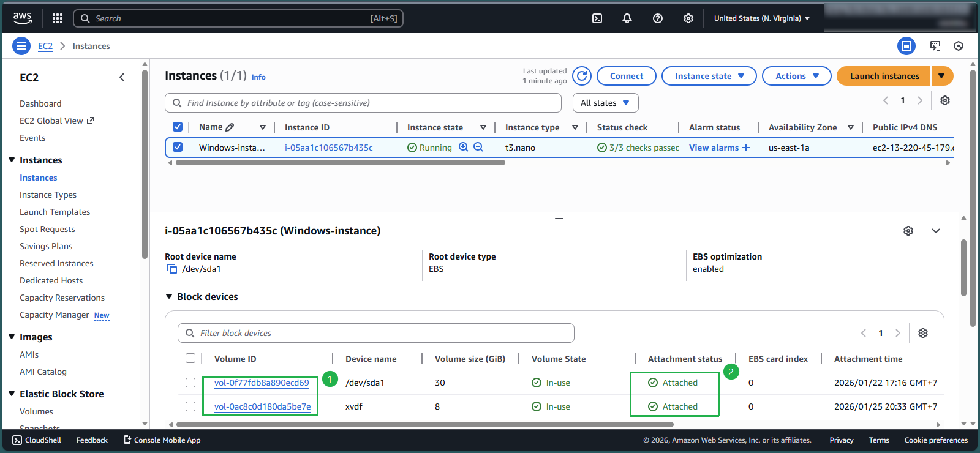Click the sidebar vertical scrollbar

point(145,164)
